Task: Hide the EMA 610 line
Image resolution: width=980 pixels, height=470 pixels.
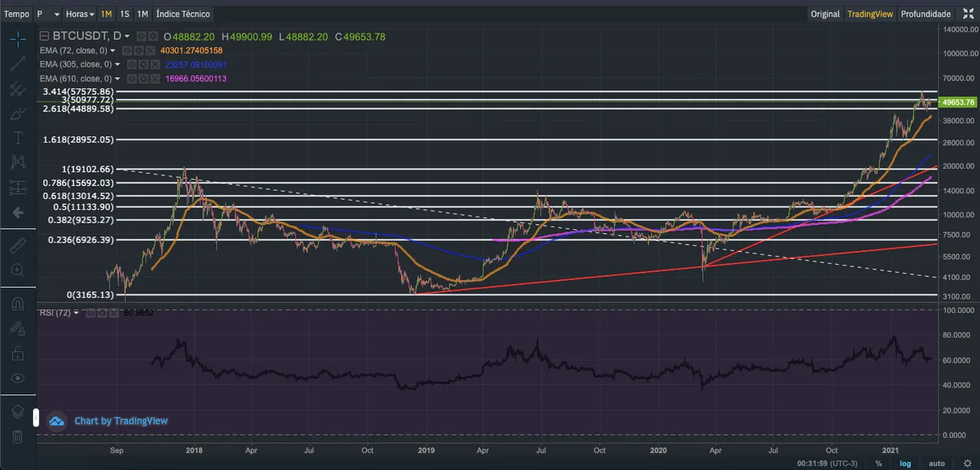Action: point(132,79)
